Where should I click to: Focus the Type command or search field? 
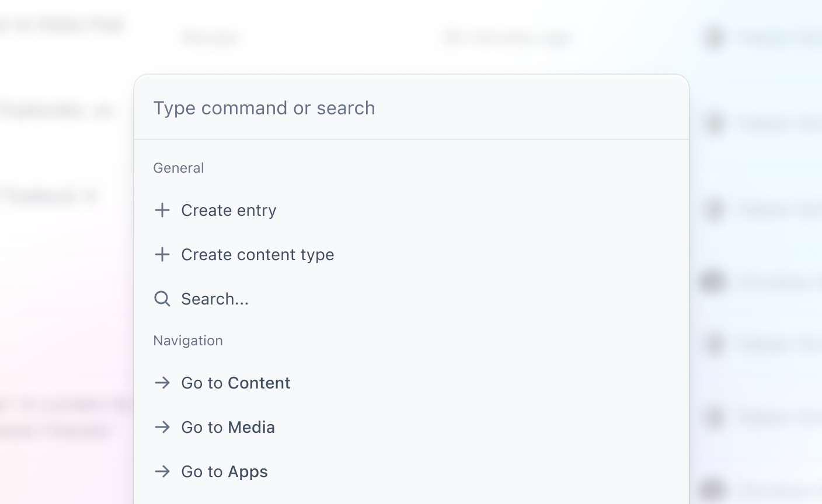coord(409,108)
